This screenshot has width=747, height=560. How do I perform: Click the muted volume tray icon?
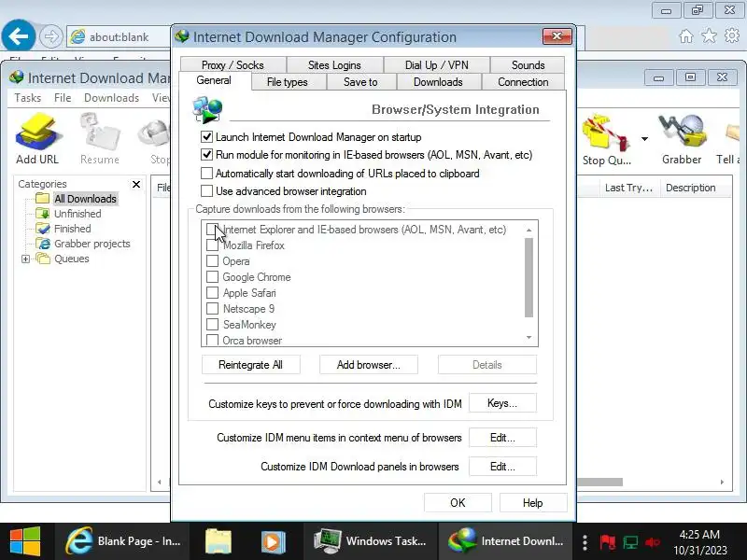(653, 542)
